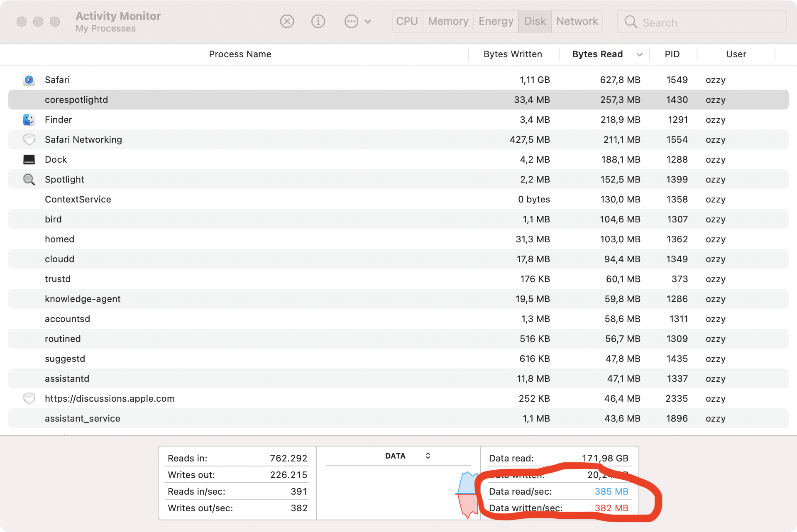Click the shield icon beside https://discussions.apple.com
Image resolution: width=797 pixels, height=532 pixels.
tap(29, 398)
